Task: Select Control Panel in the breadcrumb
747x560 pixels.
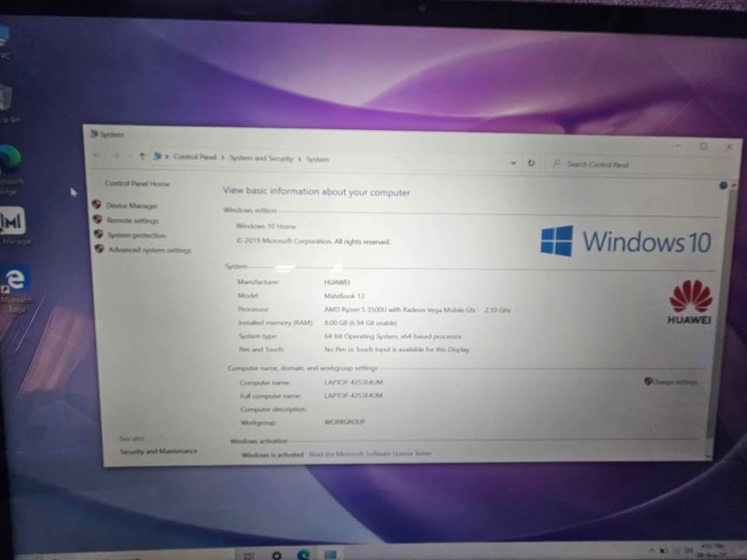Action: (195, 156)
